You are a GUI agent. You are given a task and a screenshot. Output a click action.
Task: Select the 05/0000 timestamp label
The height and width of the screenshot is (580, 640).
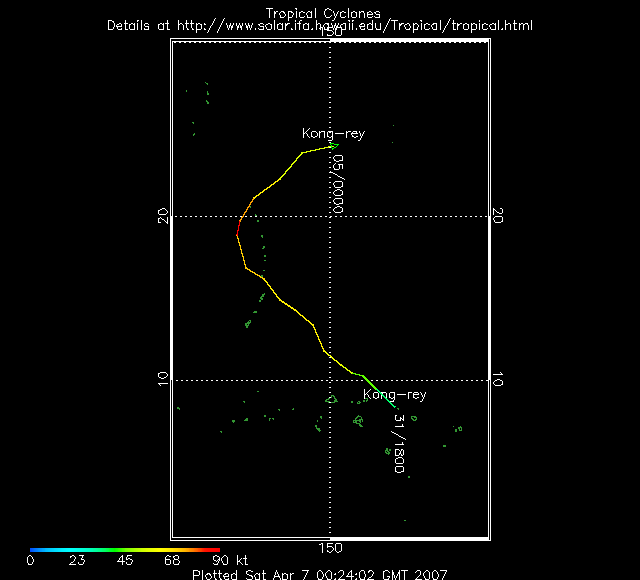(339, 185)
